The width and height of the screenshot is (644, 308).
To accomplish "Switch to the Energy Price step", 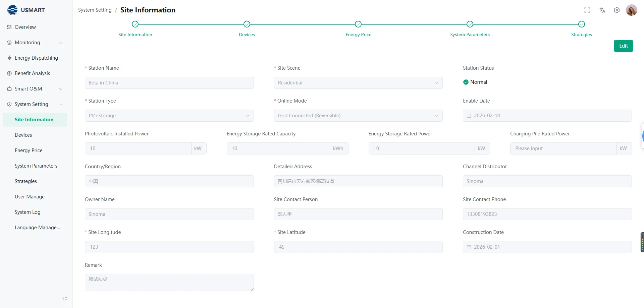I will click(x=358, y=35).
